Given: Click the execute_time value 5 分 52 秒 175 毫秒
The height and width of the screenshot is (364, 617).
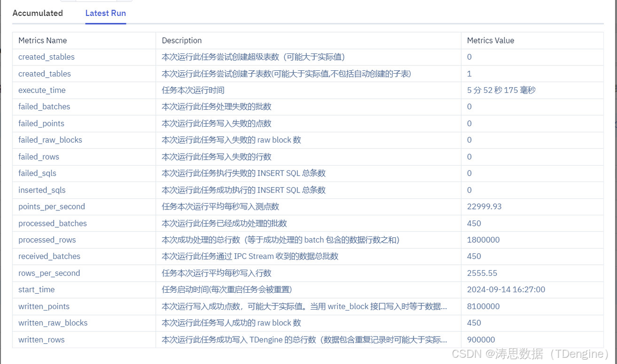Looking at the screenshot, I should coord(501,90).
